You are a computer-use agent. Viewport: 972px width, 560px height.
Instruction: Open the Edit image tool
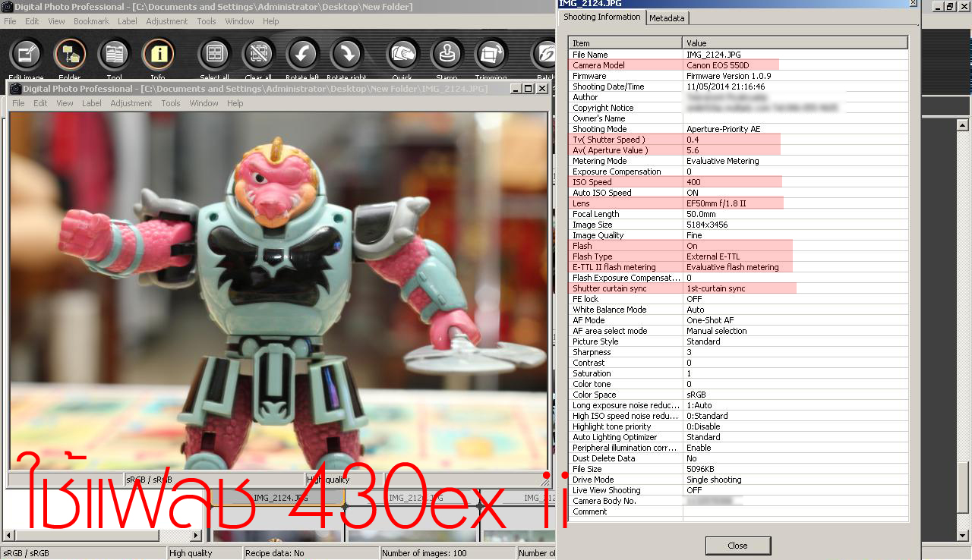[26, 55]
